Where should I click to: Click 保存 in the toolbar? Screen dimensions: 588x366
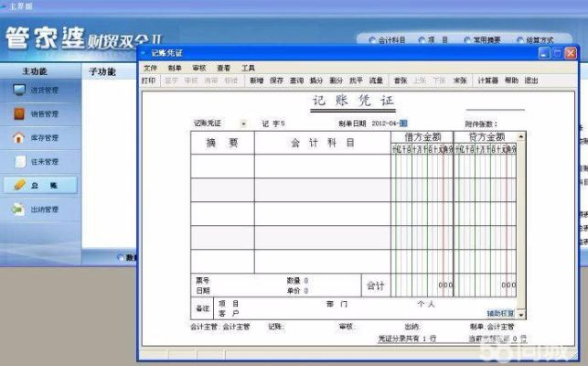276,81
